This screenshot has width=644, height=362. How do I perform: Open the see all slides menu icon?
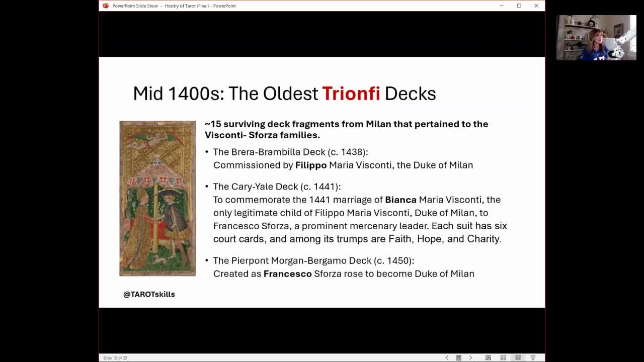pyautogui.click(x=459, y=357)
